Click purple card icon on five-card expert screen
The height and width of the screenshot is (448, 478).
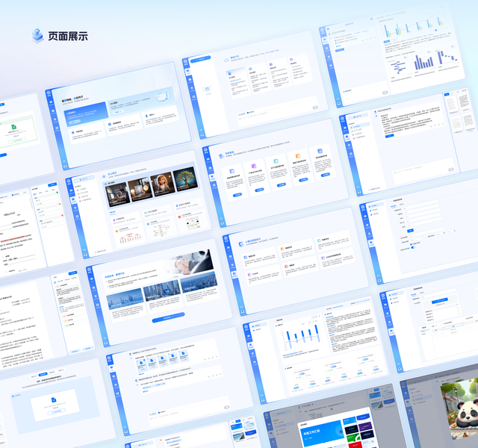(254, 166)
